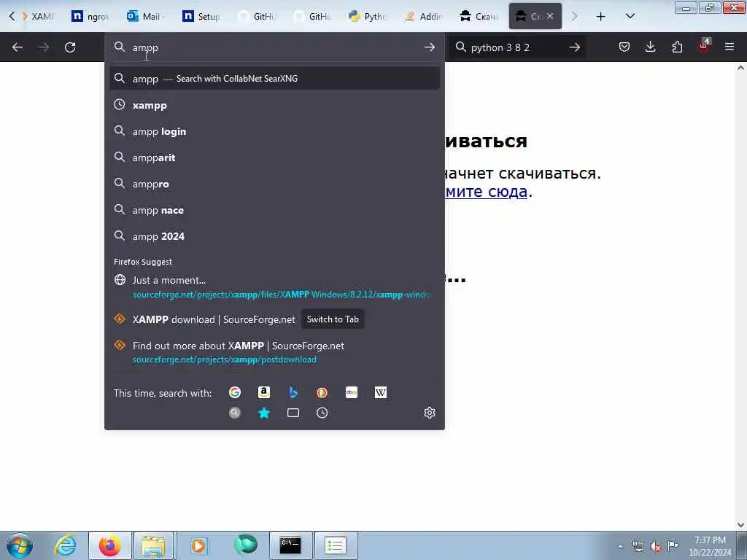Open the Downloads panel
The image size is (747, 560).
650,47
